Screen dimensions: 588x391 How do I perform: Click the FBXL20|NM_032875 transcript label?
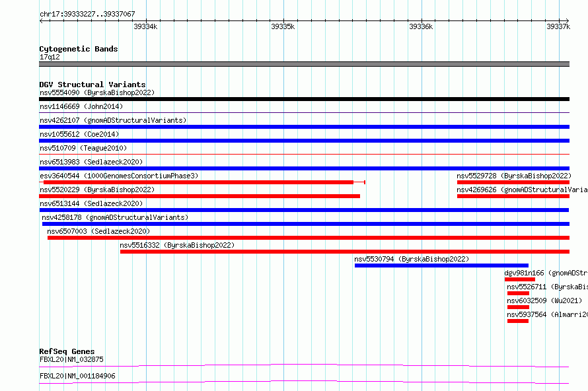[x=71, y=359]
